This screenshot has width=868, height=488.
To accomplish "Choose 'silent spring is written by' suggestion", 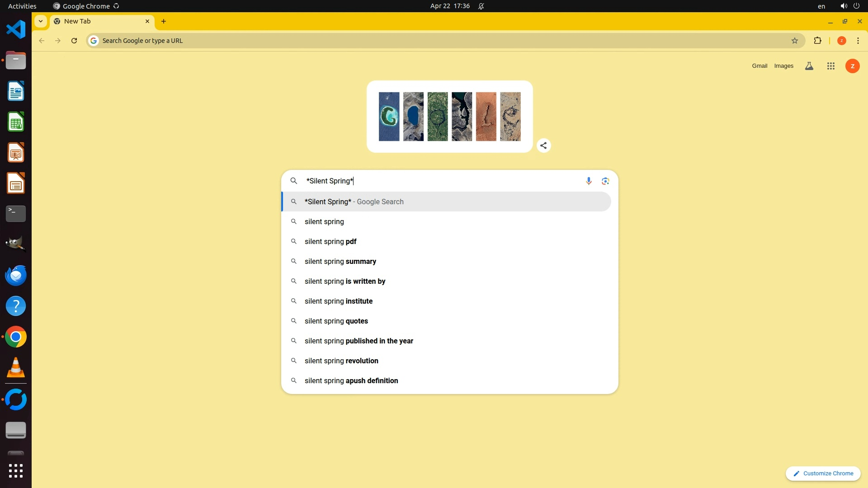I will 344,281.
